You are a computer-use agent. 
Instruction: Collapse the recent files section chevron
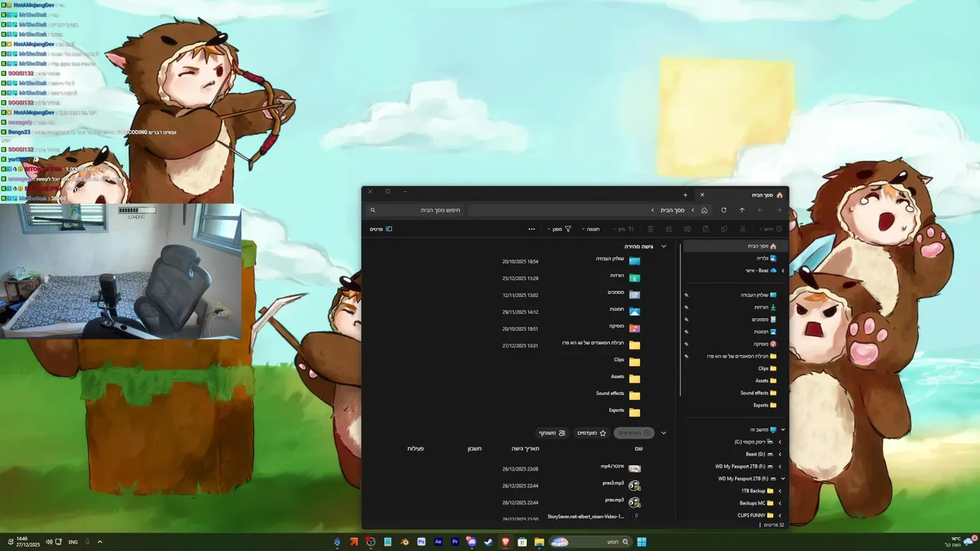(x=663, y=433)
